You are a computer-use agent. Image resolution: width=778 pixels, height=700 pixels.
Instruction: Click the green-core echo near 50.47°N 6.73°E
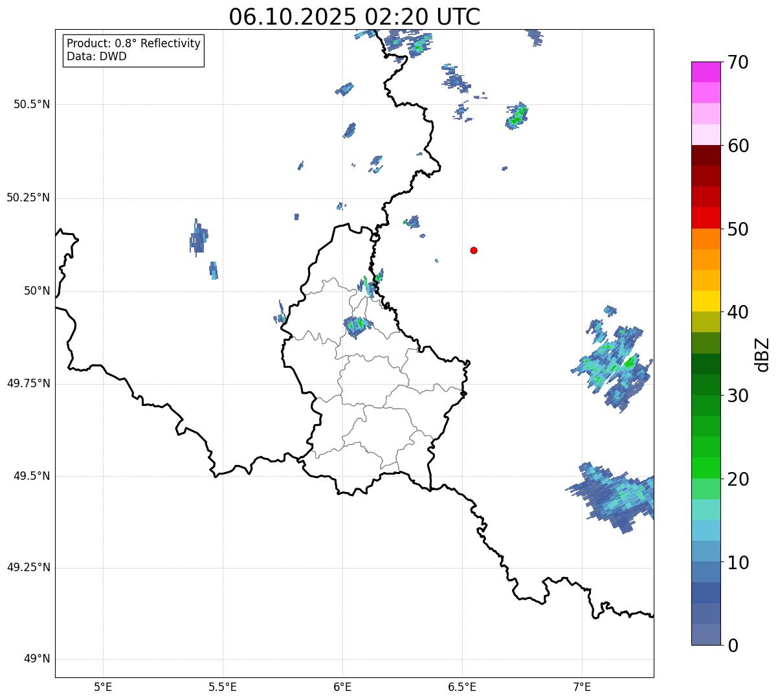517,117
